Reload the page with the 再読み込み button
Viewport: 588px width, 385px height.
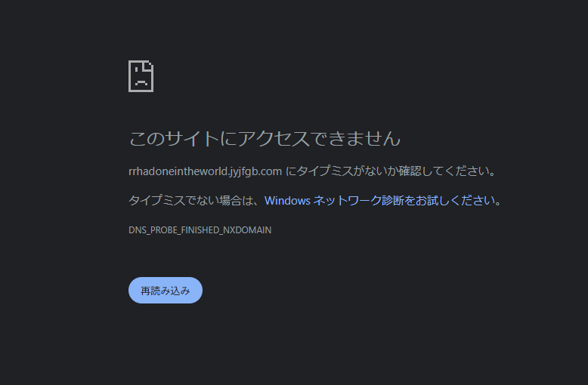pyautogui.click(x=166, y=290)
